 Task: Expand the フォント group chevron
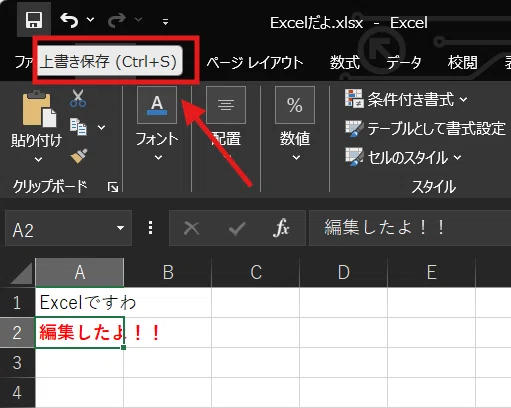pyautogui.click(x=158, y=157)
